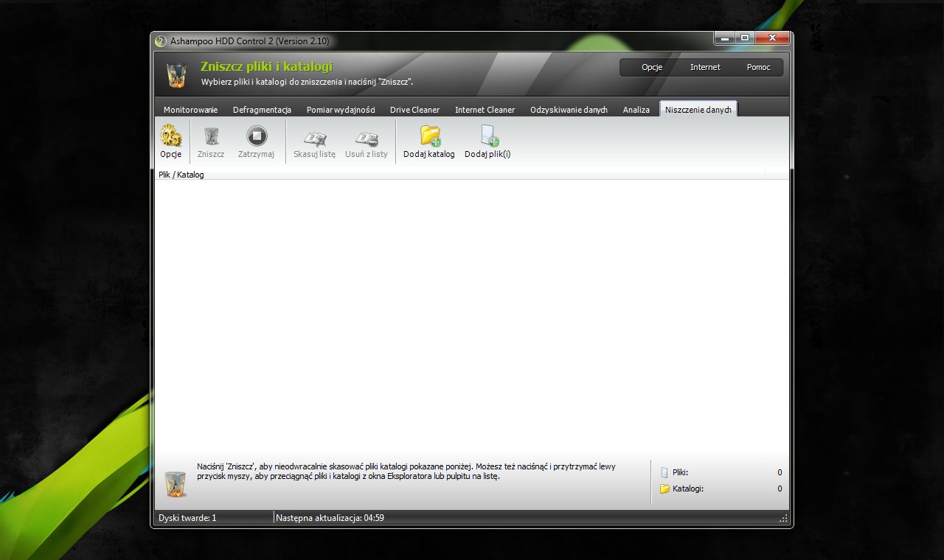Viewport: 944px width, 560px height.
Task: Click the Zniszcz trash toolbar icon
Action: tap(211, 136)
